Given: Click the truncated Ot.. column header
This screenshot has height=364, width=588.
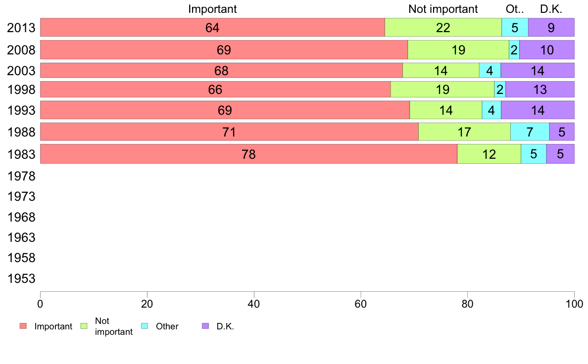Looking at the screenshot, I should [x=515, y=9].
